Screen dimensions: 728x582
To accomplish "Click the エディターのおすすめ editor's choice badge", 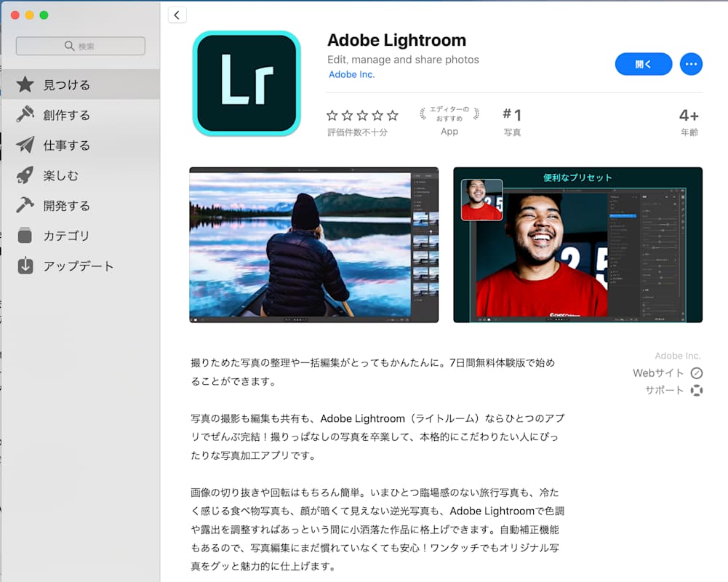I will pyautogui.click(x=449, y=120).
